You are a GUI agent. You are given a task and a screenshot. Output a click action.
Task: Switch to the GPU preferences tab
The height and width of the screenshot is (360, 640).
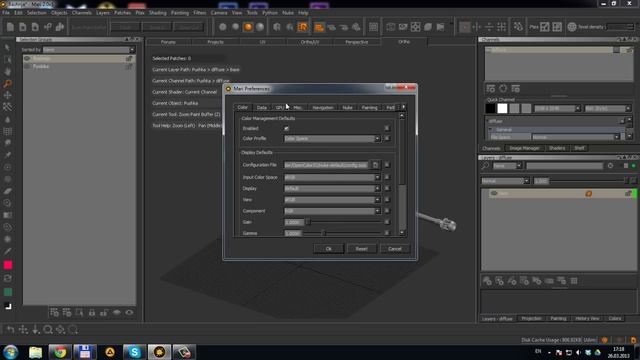point(280,107)
